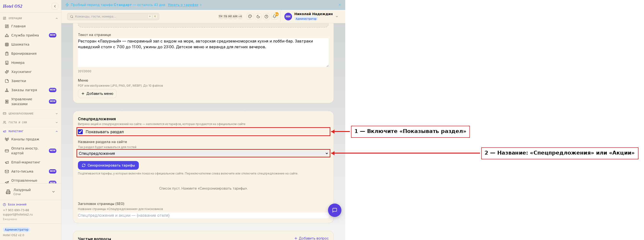Open notifications bell icon
The image size is (644, 240).
point(275,17)
